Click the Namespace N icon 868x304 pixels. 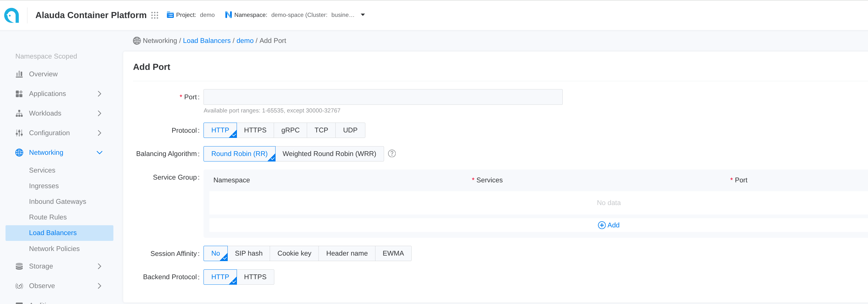tap(228, 15)
